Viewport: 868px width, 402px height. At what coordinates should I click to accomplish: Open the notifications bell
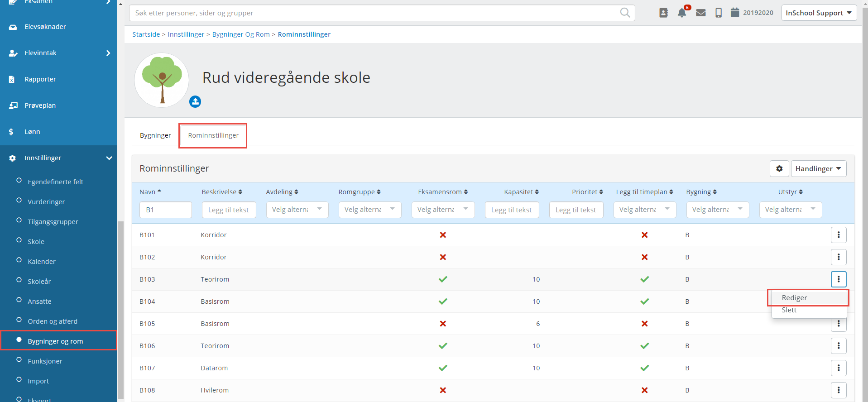click(682, 13)
